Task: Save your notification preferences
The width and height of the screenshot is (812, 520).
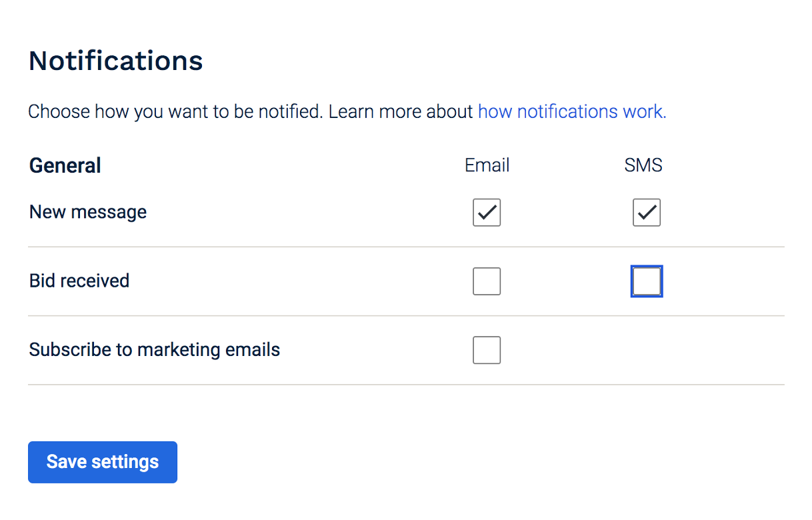Action: (102, 461)
